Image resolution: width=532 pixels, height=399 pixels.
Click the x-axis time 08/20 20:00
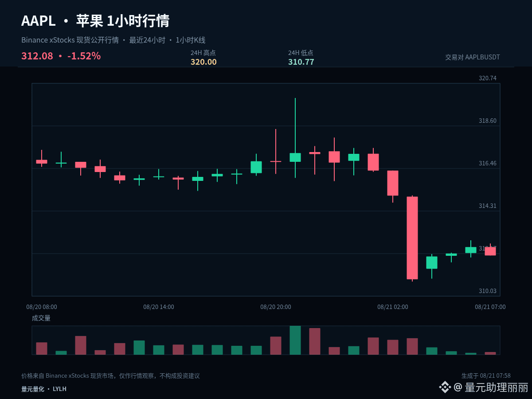tap(276, 307)
